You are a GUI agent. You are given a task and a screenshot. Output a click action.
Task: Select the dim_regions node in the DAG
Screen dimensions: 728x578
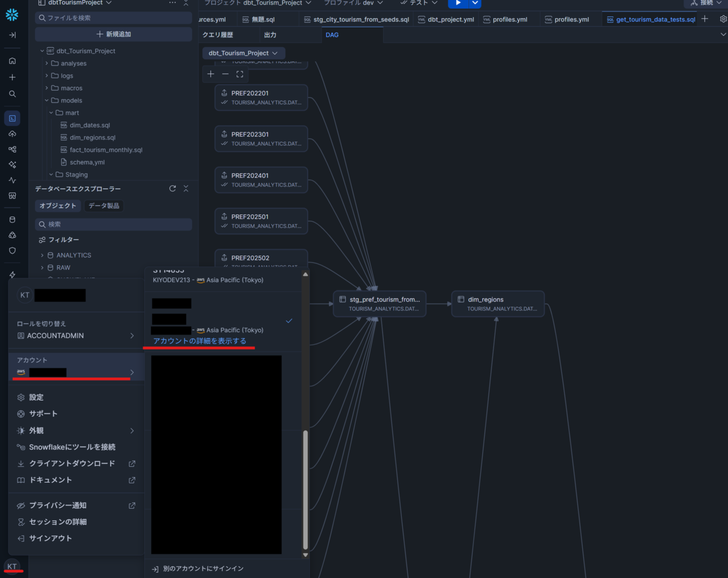coord(497,304)
